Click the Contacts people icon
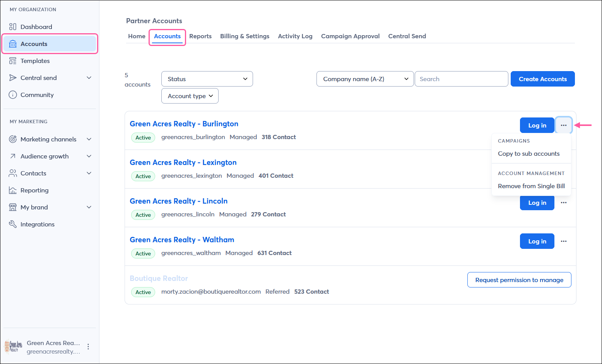This screenshot has width=602, height=364. [13, 173]
